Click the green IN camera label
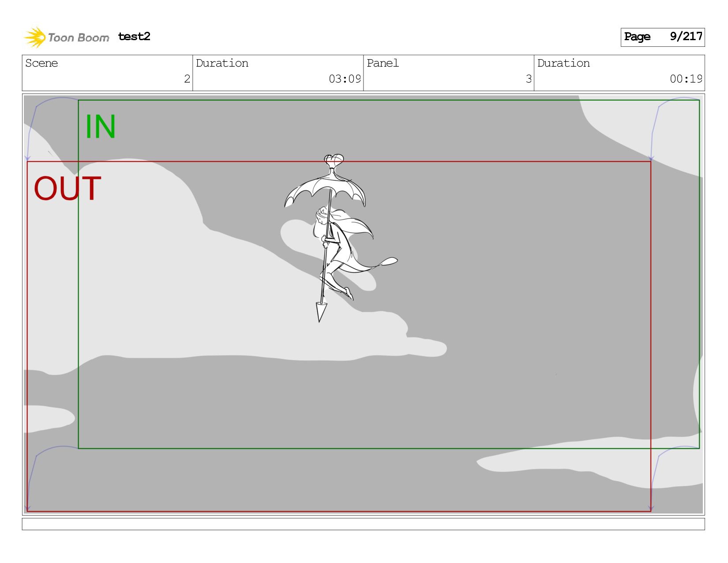728x563 pixels. coord(101,127)
